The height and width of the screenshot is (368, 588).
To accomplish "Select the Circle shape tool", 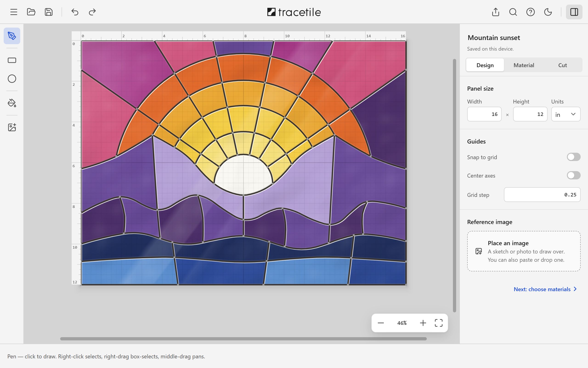I will point(12,79).
